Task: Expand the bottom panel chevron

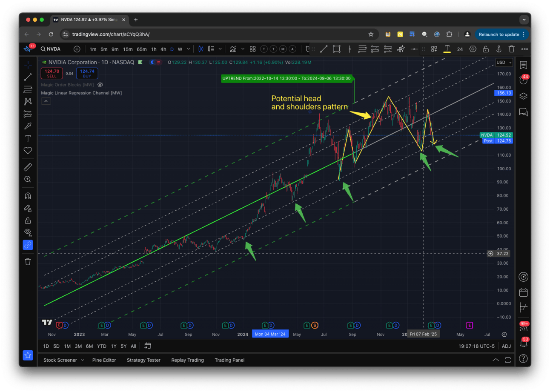Action: tap(496, 360)
